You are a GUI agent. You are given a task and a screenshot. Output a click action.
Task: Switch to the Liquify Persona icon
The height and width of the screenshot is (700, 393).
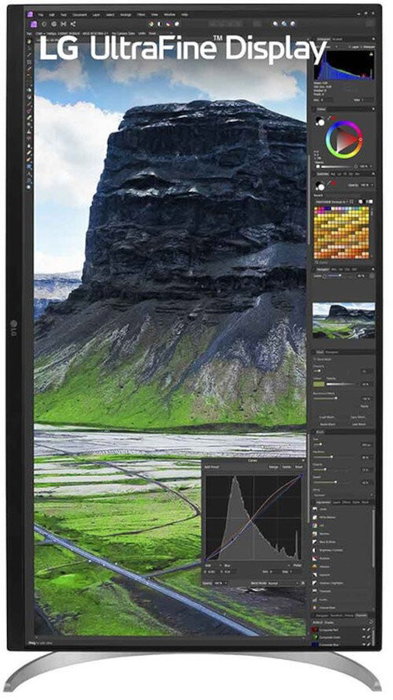(x=44, y=24)
